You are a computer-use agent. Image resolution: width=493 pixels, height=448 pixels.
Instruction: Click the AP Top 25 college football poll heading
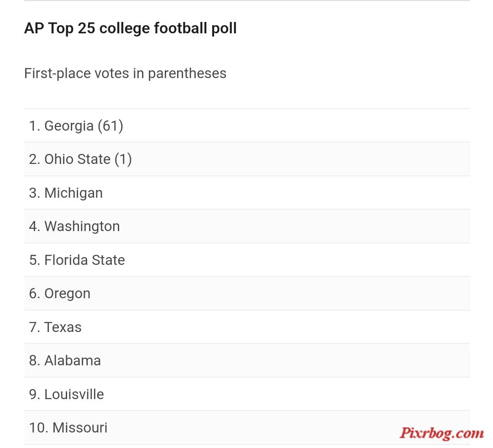(x=130, y=28)
